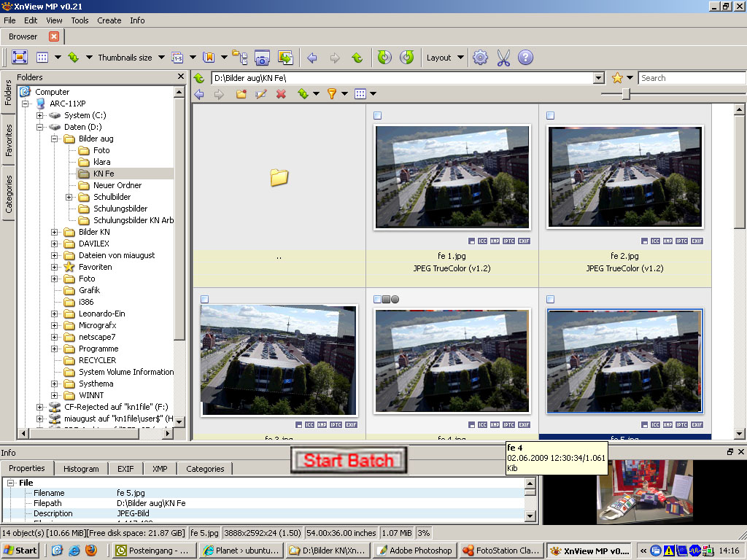The height and width of the screenshot is (560, 747).
Task: Close the Browser tab with red X
Action: coord(54,36)
